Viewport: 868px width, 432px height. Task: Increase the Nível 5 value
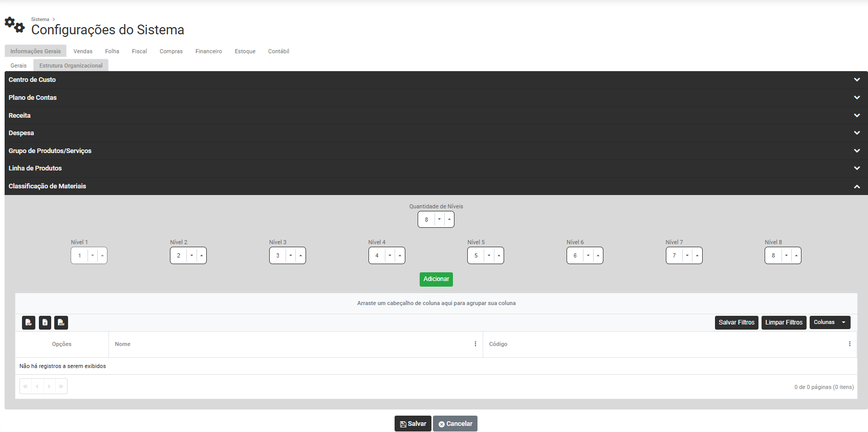pos(499,255)
